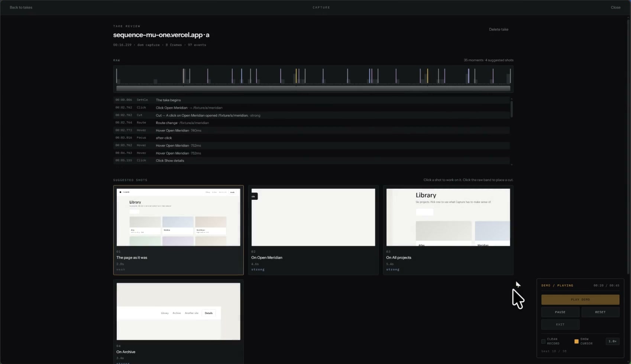This screenshot has height=364, width=631.
Task: Enable the Clean Record checkbox
Action: [543, 341]
